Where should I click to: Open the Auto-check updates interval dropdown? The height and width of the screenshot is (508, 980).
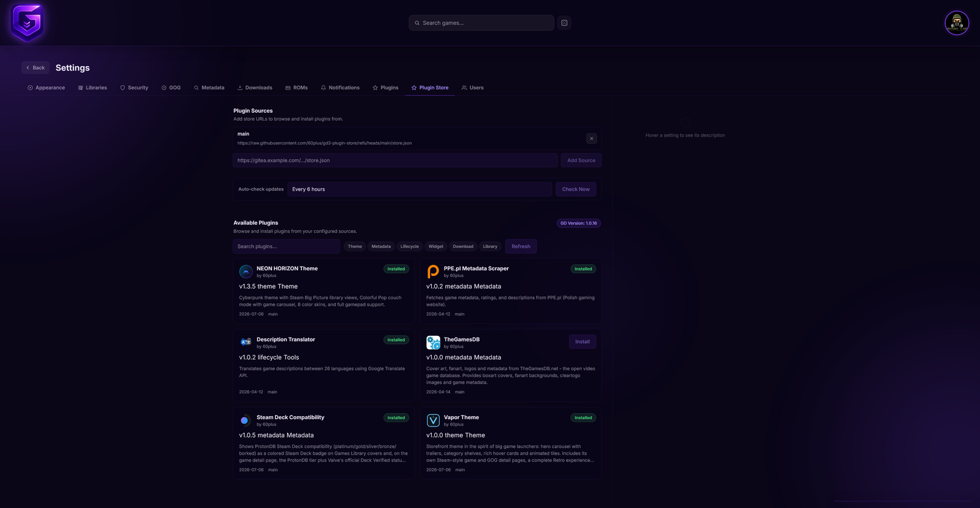(x=420, y=189)
